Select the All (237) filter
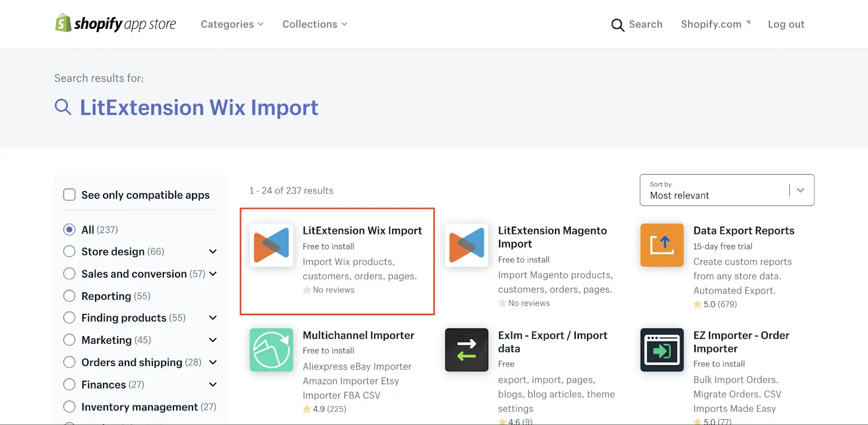This screenshot has height=425, width=868. (x=69, y=229)
